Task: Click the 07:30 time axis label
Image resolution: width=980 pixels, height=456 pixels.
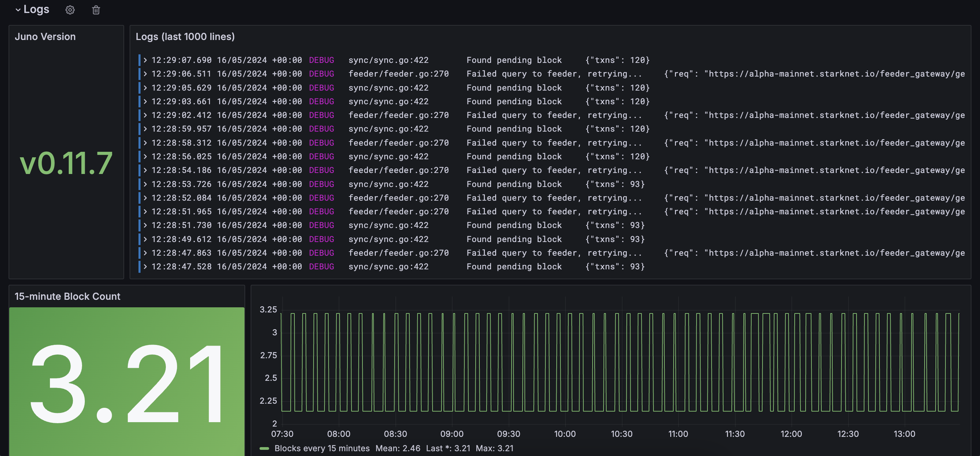Action: click(282, 434)
